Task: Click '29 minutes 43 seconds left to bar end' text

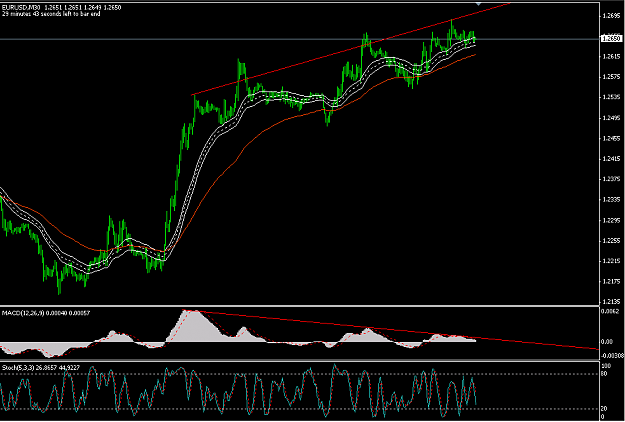Action: click(x=51, y=14)
